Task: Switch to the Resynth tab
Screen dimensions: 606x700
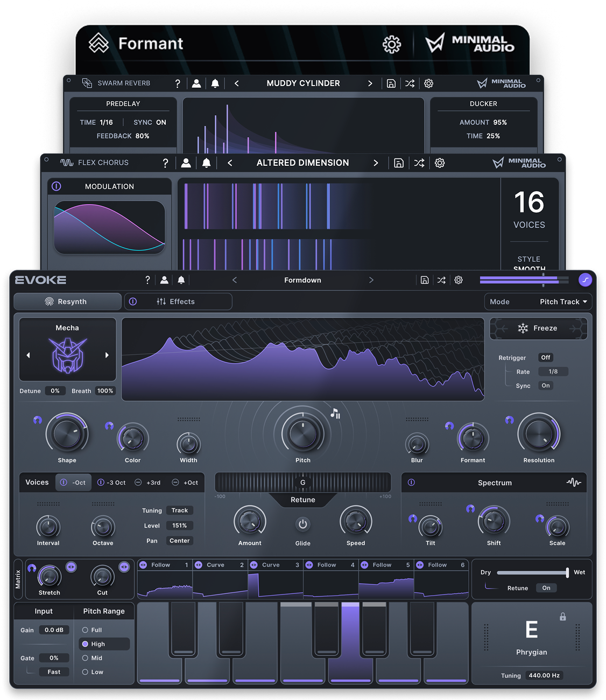Action: click(x=67, y=302)
